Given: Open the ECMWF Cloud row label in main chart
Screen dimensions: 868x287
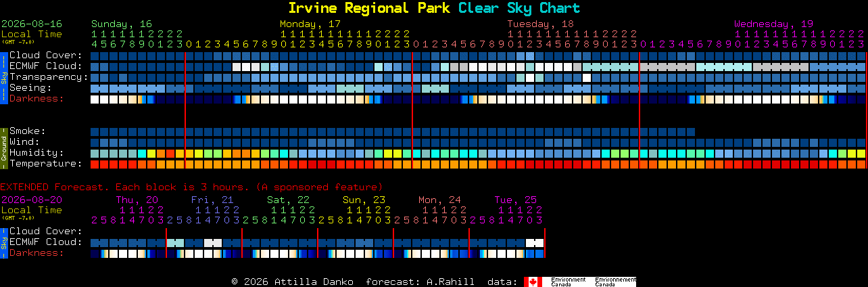Looking at the screenshot, I should tap(46, 66).
